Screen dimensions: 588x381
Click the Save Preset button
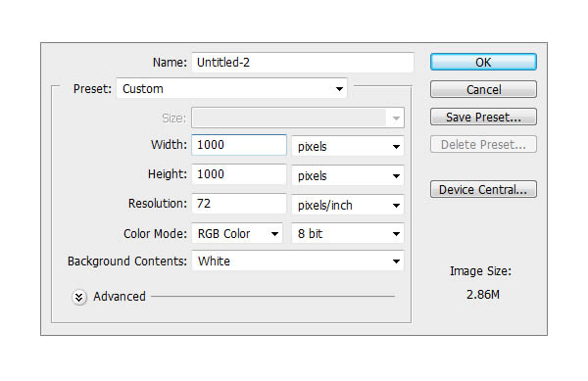click(x=483, y=117)
